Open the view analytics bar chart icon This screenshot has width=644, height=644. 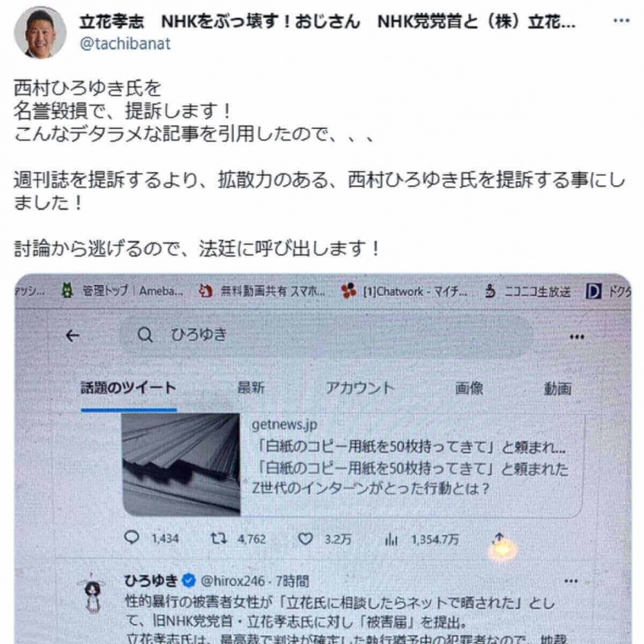(391, 540)
